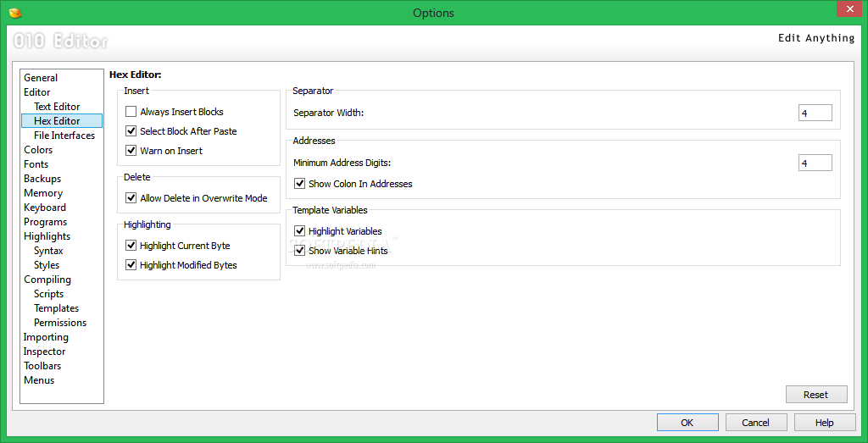868x443 pixels.
Task: Select Keyboard settings
Action: point(45,208)
